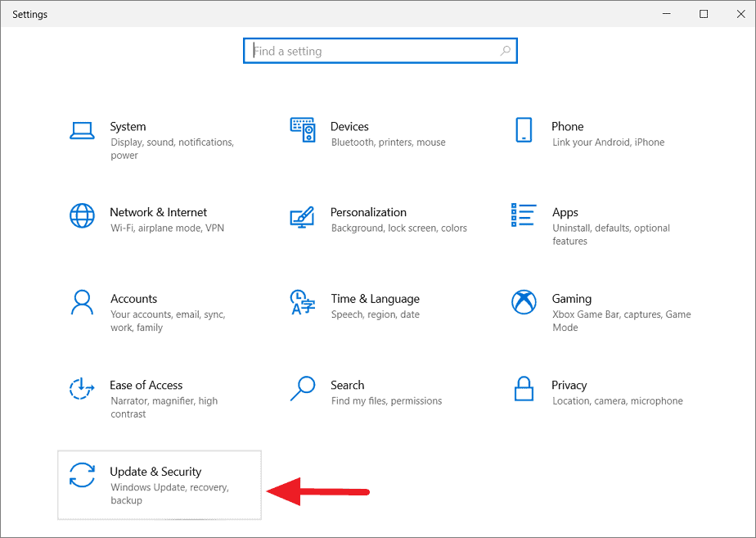Image resolution: width=756 pixels, height=538 pixels.
Task: Focus the Find a setting search field
Action: coord(380,51)
